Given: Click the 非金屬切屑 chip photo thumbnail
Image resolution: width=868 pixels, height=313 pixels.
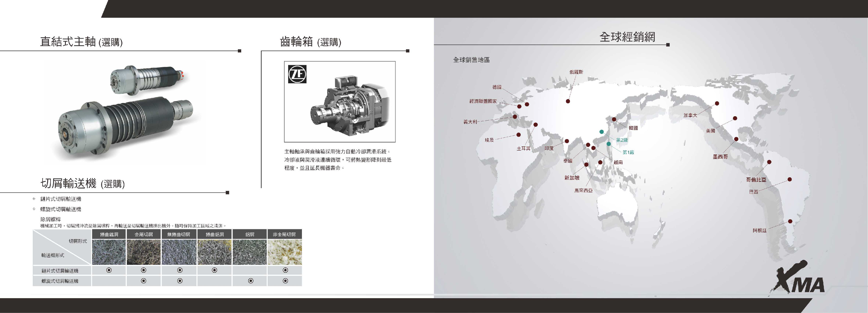Looking at the screenshot, I should pyautogui.click(x=284, y=252).
